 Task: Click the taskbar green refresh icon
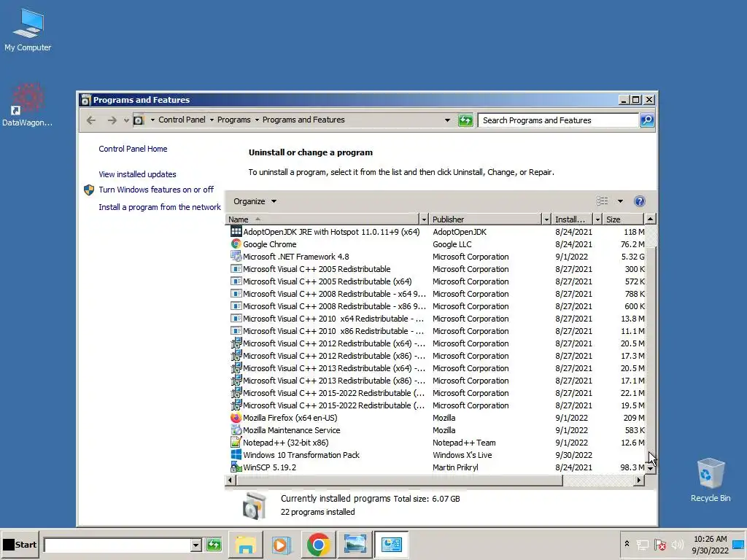(x=214, y=544)
